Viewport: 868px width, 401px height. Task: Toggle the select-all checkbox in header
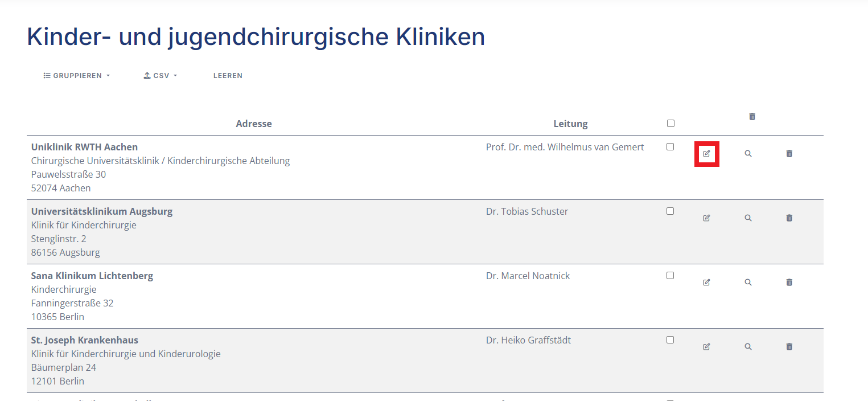[670, 124]
